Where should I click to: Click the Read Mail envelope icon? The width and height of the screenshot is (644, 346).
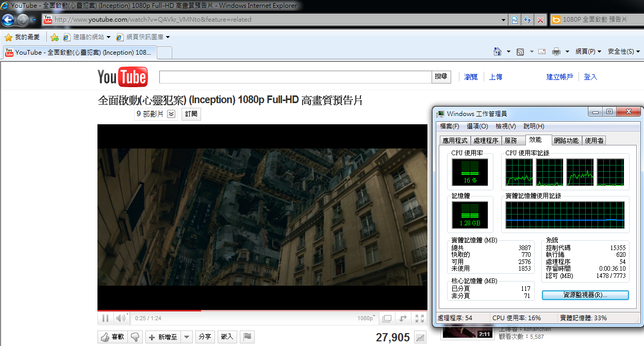542,52
